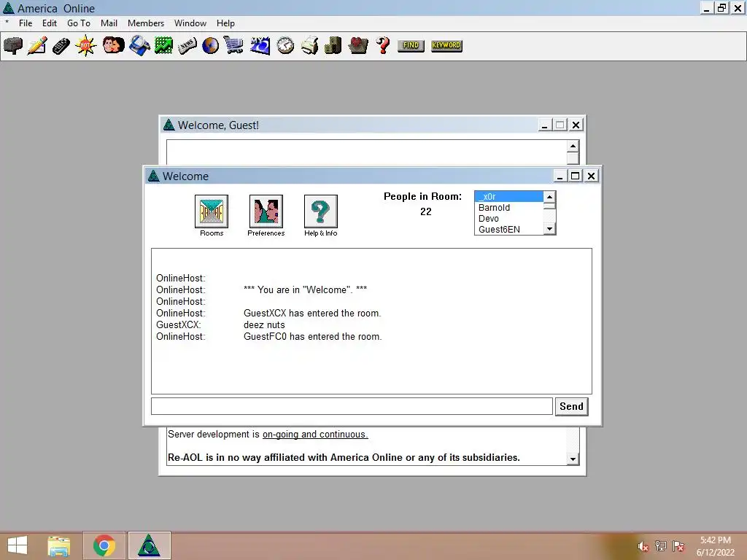Click the Action Center flag icon
Viewport: 747px width, 560px height.
(678, 546)
